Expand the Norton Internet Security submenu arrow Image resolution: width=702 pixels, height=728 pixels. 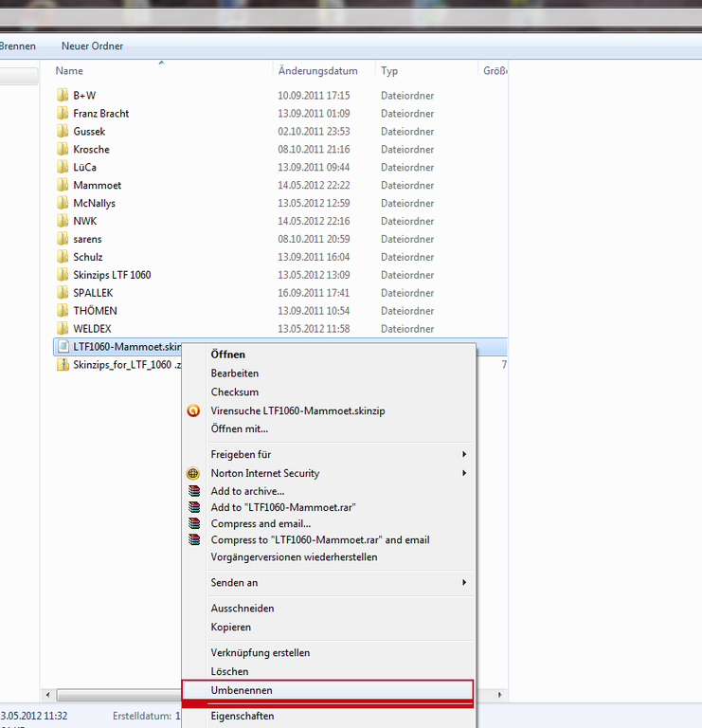(x=464, y=473)
